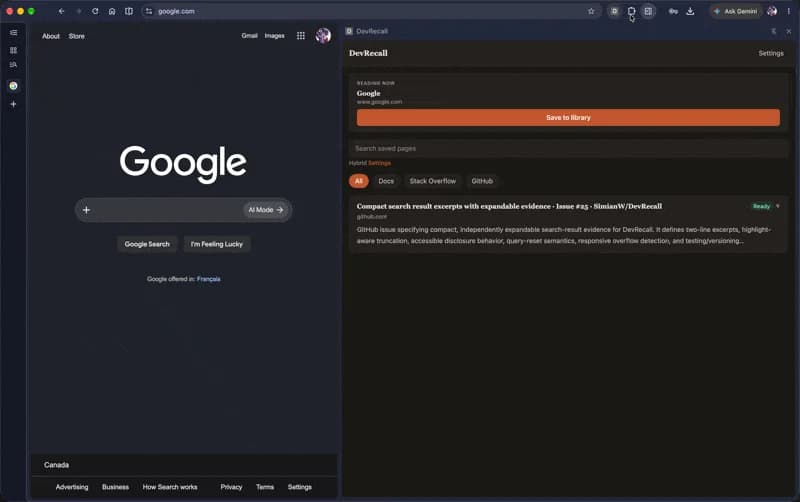
Task: Go forward with the browser forward arrow
Action: click(79, 11)
